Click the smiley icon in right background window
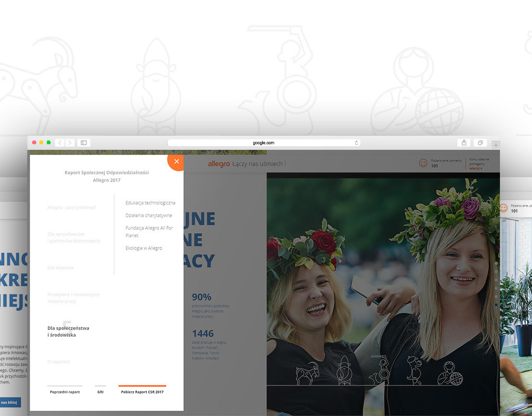This screenshot has width=532, height=416. coord(503,208)
